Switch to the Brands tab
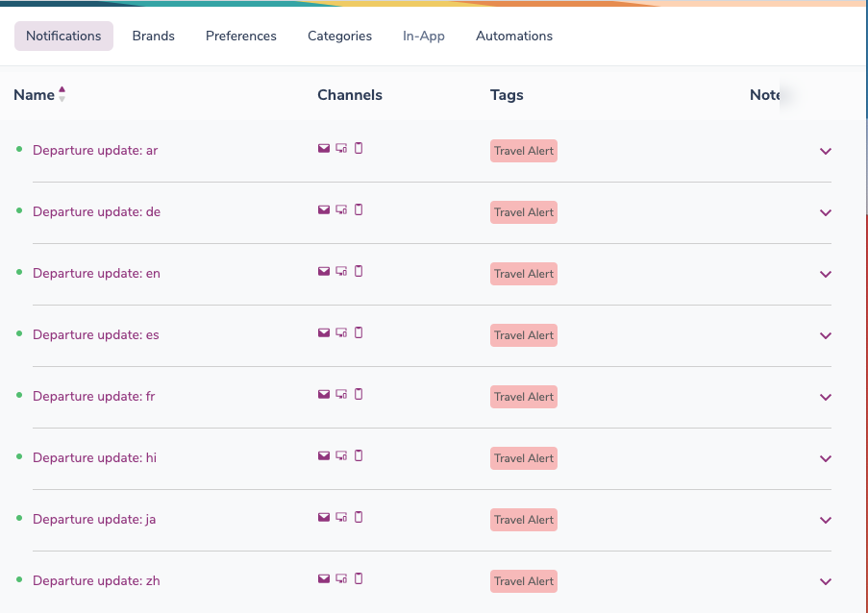The height and width of the screenshot is (613, 868). tap(153, 36)
